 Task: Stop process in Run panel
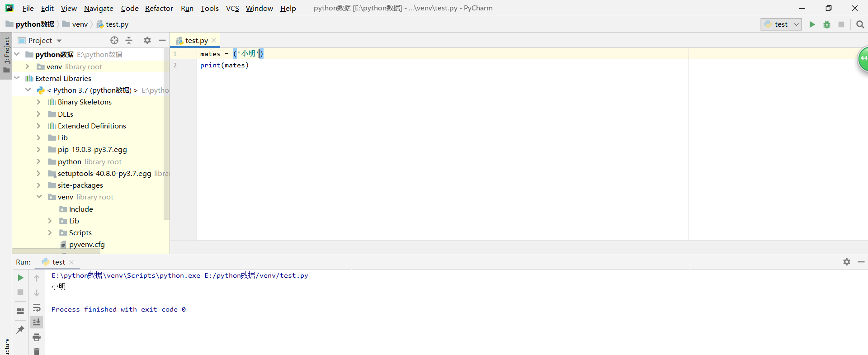[20, 292]
